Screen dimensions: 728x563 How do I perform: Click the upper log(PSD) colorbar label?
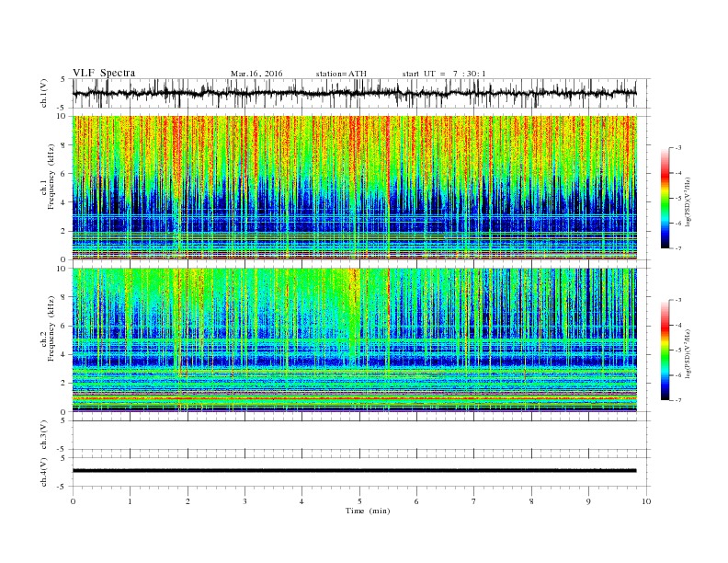pyautogui.click(x=688, y=201)
